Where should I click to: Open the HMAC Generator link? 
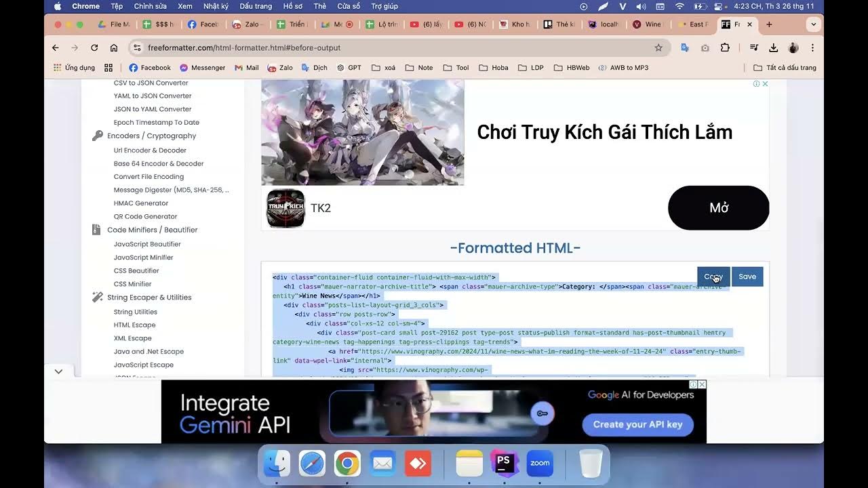pos(141,203)
